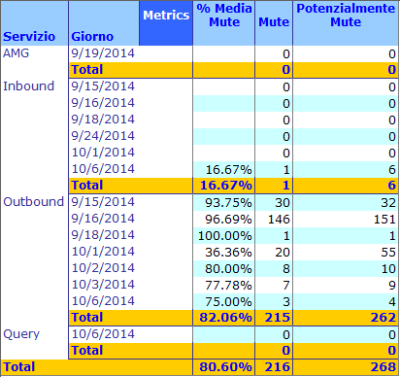
Task: Click the Potenzialmente Mute value 32
Action: coord(388,202)
